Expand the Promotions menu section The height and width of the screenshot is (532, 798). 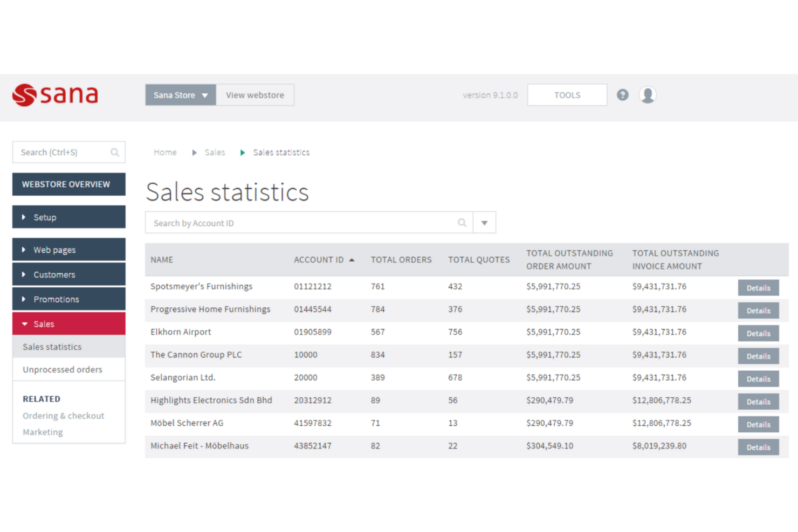click(x=69, y=299)
